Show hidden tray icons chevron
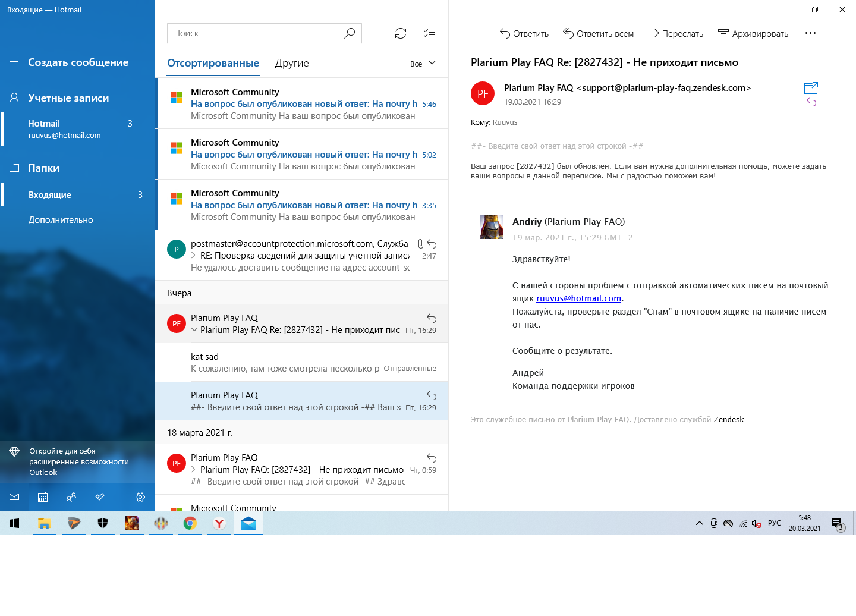The height and width of the screenshot is (616, 856). click(700, 523)
